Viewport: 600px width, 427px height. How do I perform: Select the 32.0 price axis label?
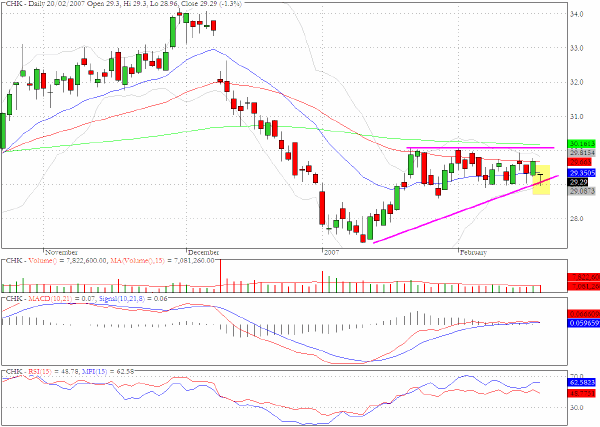[x=576, y=82]
